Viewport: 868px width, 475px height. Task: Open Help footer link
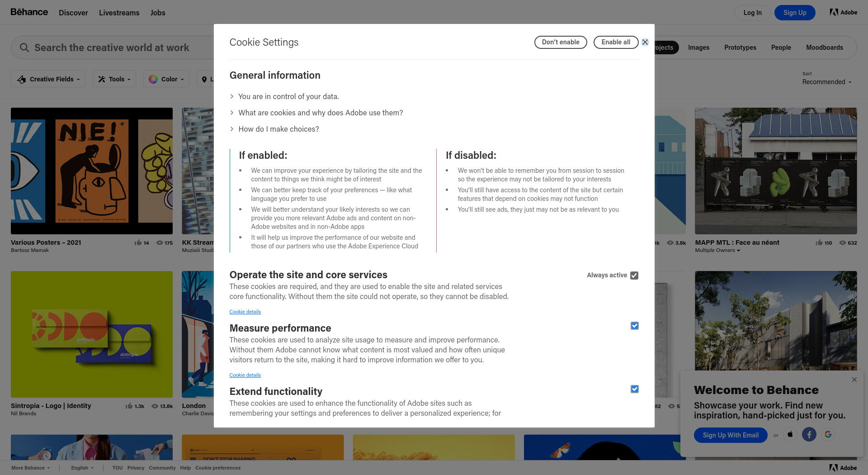(185, 468)
